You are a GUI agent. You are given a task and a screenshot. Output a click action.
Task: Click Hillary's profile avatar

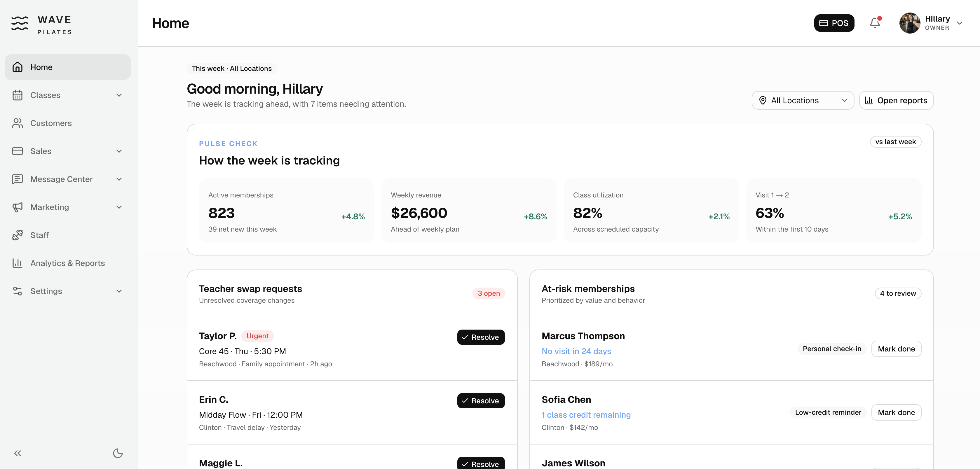tap(910, 23)
